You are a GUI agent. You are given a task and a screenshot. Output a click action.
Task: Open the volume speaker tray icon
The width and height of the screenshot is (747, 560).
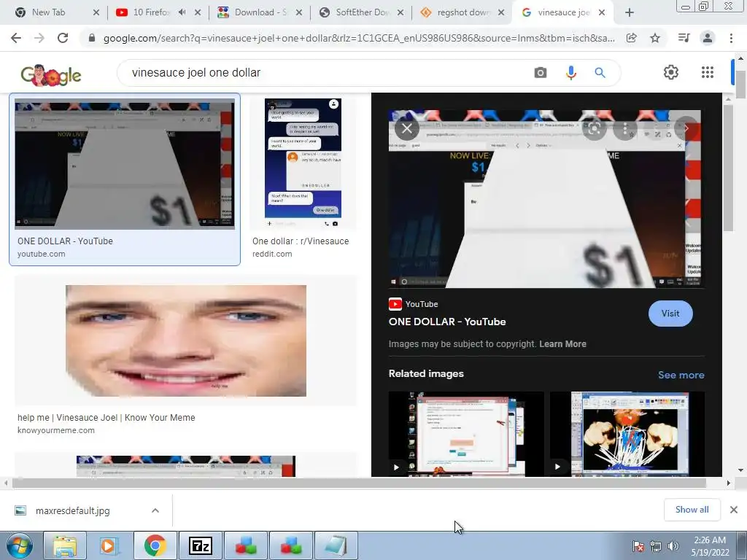point(673,546)
